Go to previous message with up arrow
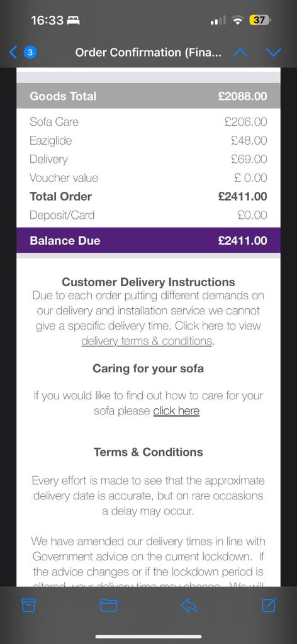 [x=240, y=53]
